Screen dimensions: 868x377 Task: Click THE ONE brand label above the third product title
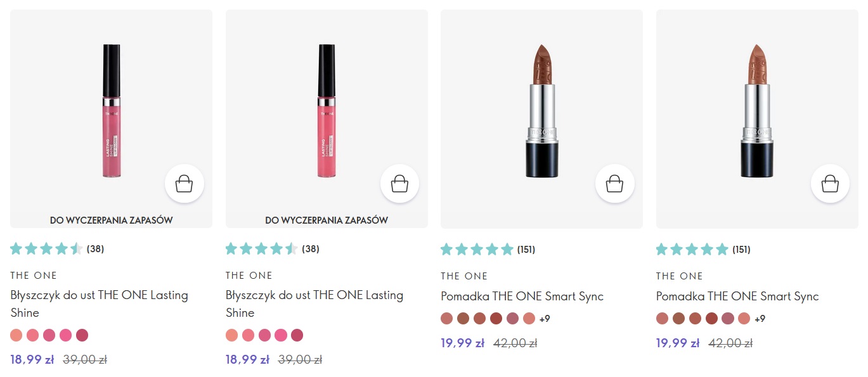[x=464, y=276]
